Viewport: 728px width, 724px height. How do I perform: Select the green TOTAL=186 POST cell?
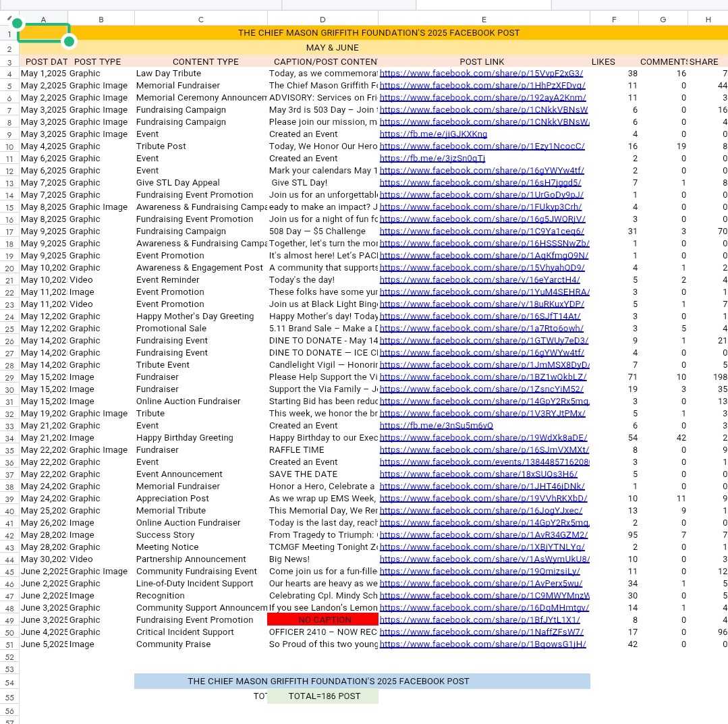tap(323, 696)
